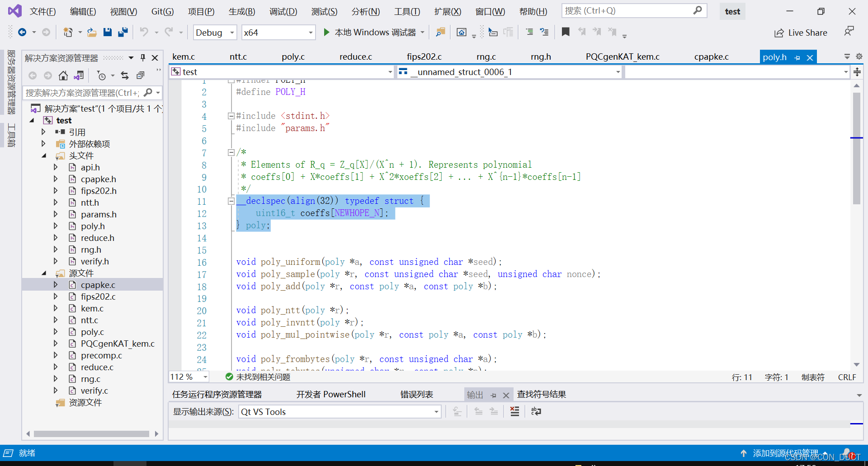
Task: Click the 工具箱 side tab
Action: pyautogui.click(x=11, y=135)
